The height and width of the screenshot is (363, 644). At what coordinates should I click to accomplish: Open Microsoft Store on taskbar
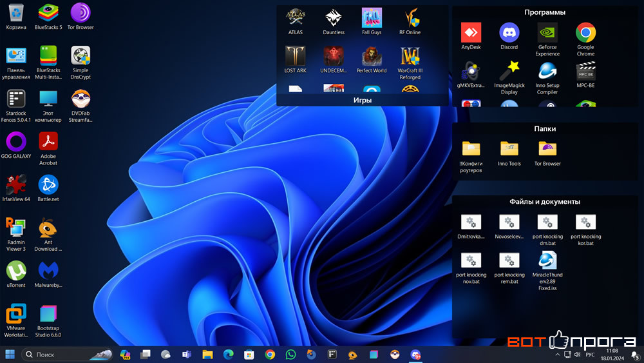click(x=249, y=355)
